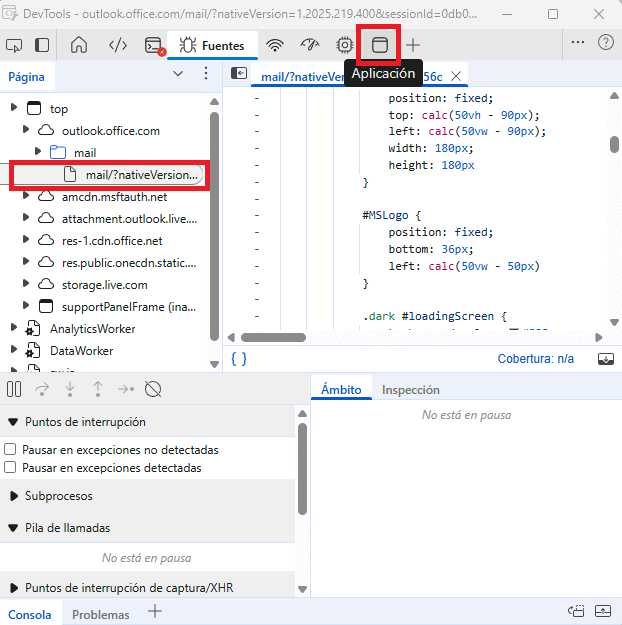
Task: Hide the navigator sidebar toggle
Action: click(x=239, y=73)
